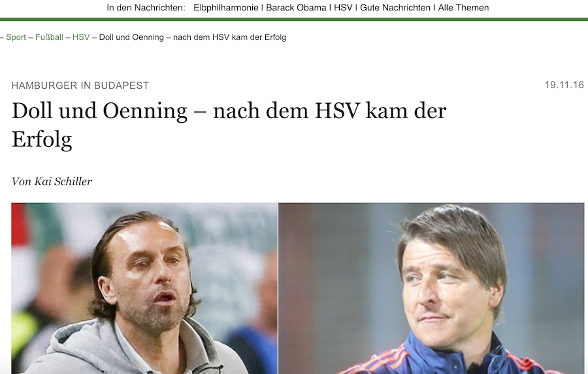
Task: Select HSV in the news topics bar
Action: click(x=343, y=8)
